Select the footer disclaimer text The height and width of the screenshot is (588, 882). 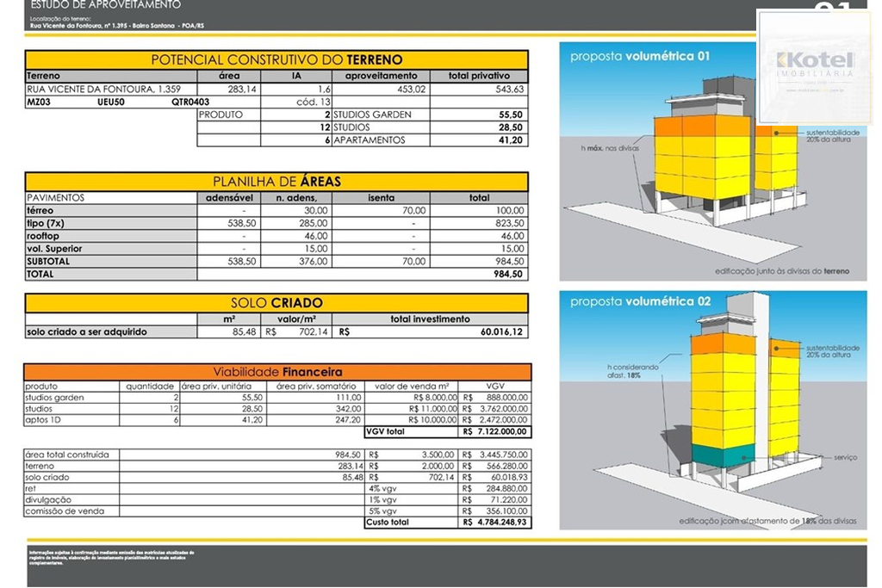[x=111, y=558]
